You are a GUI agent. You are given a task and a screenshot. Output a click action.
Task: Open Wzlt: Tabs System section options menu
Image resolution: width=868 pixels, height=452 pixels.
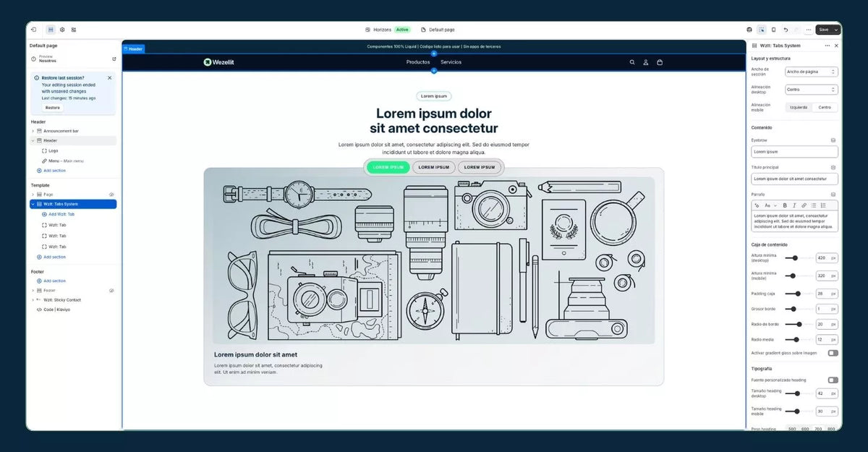click(827, 46)
